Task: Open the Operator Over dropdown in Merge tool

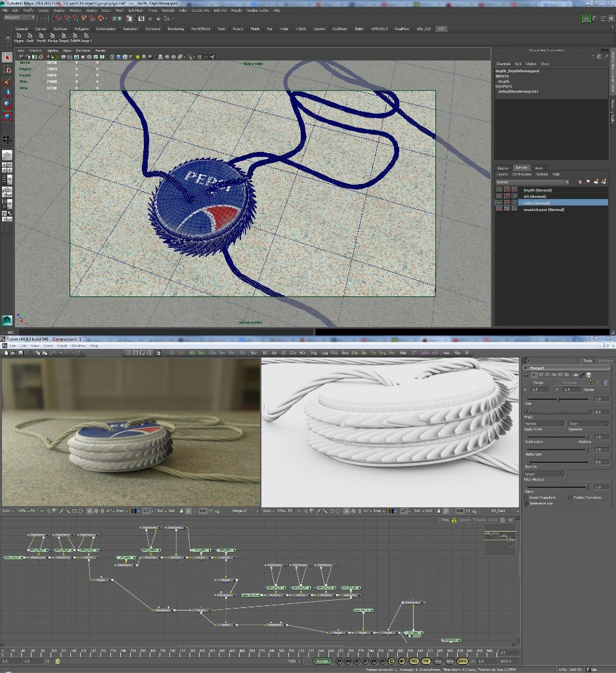Action: click(588, 424)
